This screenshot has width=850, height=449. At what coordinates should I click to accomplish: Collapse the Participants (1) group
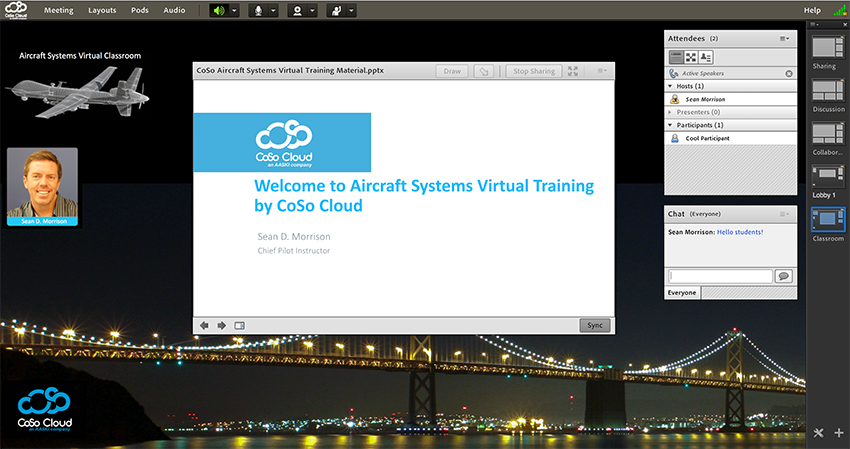tap(671, 125)
